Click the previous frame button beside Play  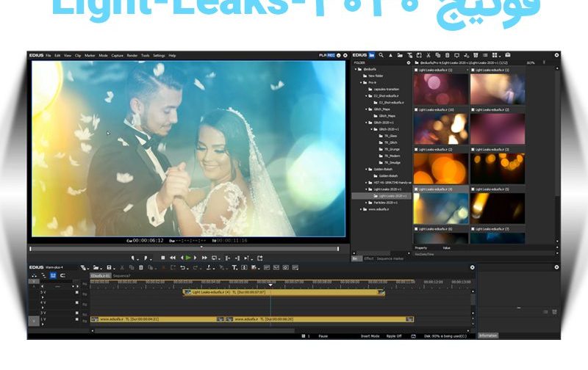[182, 258]
